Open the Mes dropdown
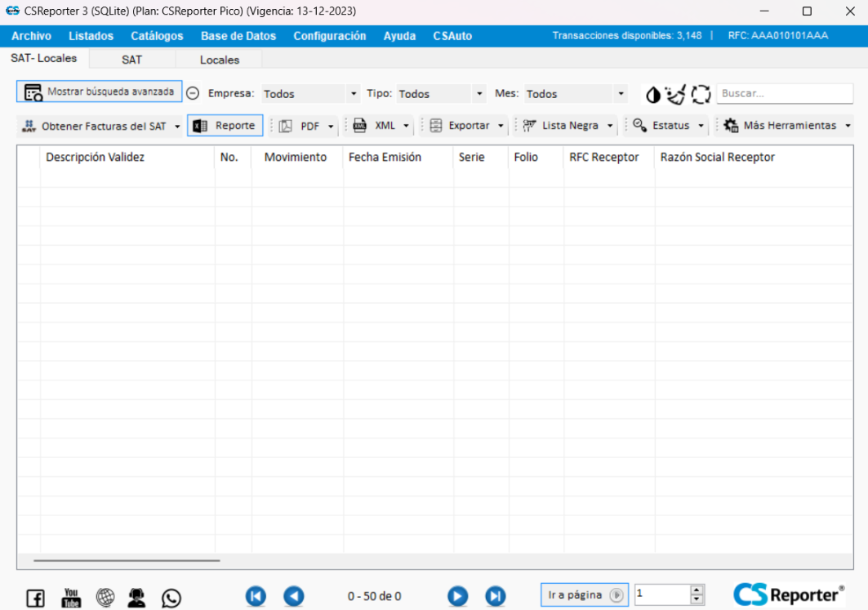Viewport: 868px width, 610px height. 576,94
